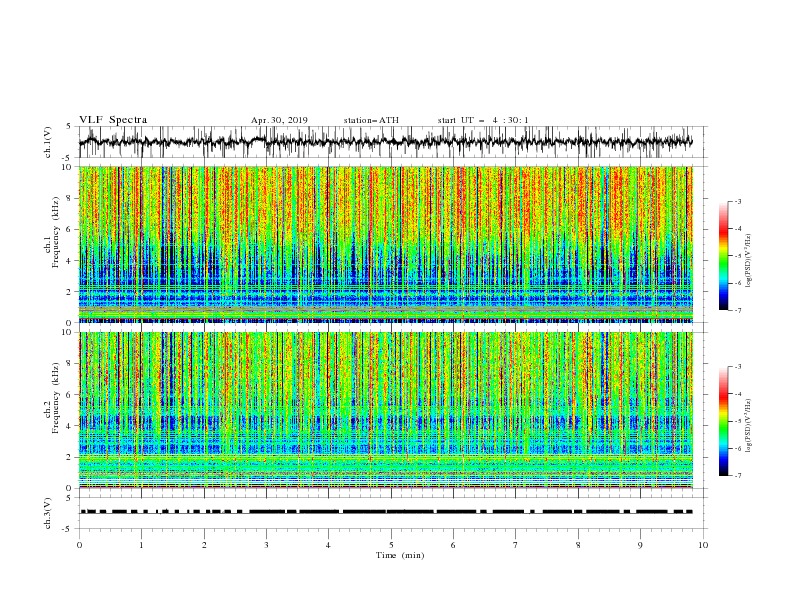This screenshot has height=612, width=792.
Task: Click the "start UT = 4 :30: 1" text
Action: 483,120
